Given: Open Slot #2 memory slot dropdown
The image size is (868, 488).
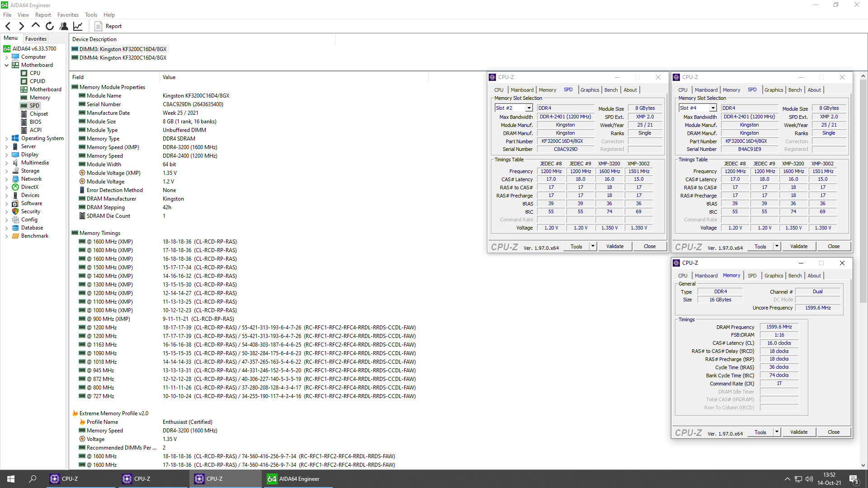Looking at the screenshot, I should click(x=528, y=108).
